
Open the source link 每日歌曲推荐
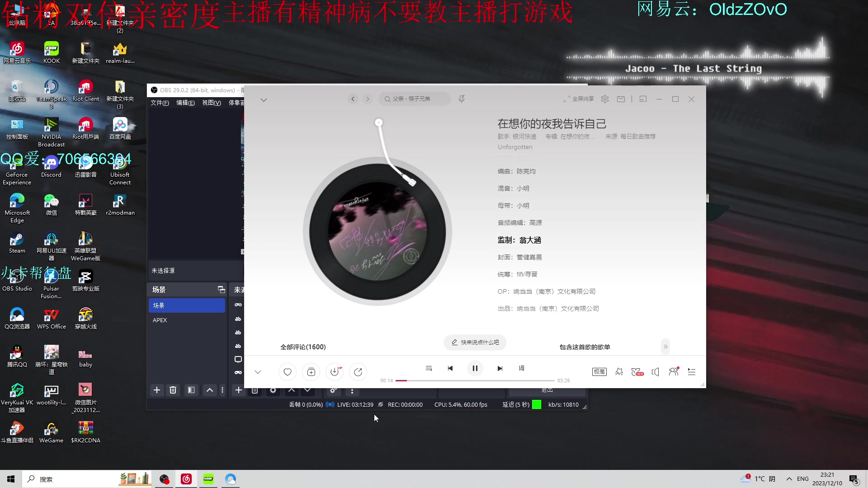tap(638, 136)
